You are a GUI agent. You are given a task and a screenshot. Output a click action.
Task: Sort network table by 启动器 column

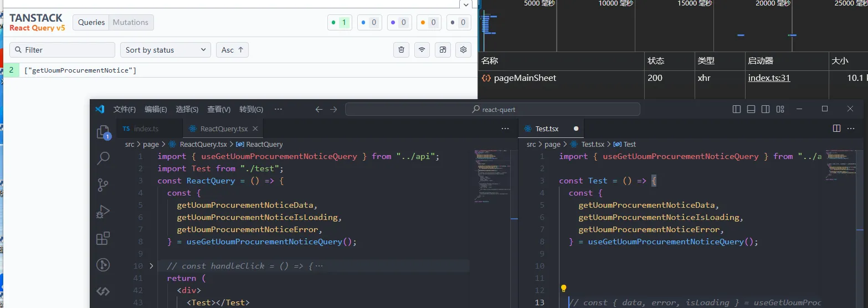(786, 61)
